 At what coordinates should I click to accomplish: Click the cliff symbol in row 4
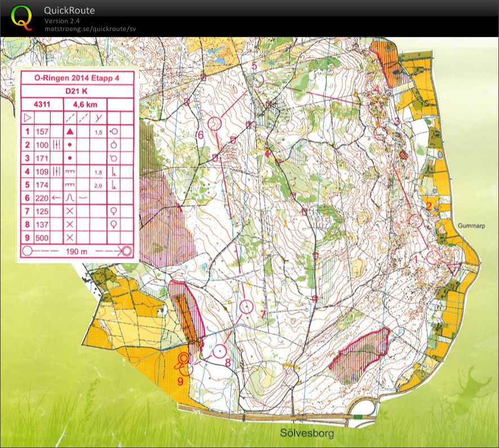pos(70,172)
